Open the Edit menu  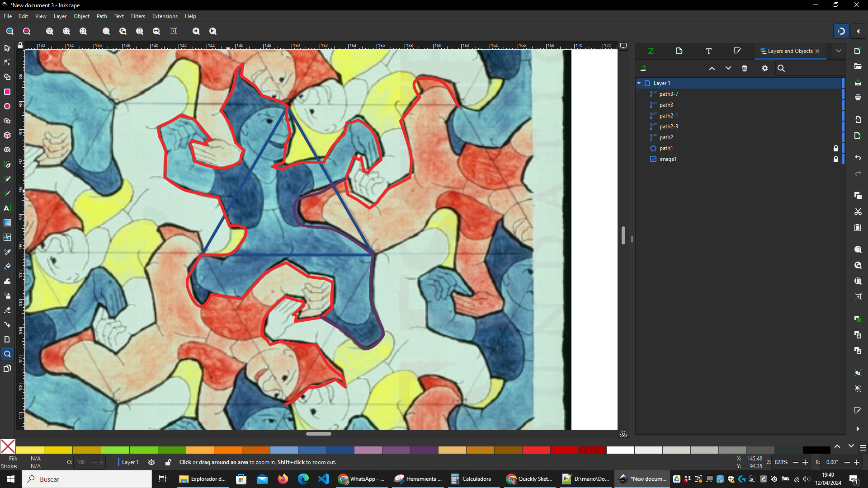click(24, 16)
